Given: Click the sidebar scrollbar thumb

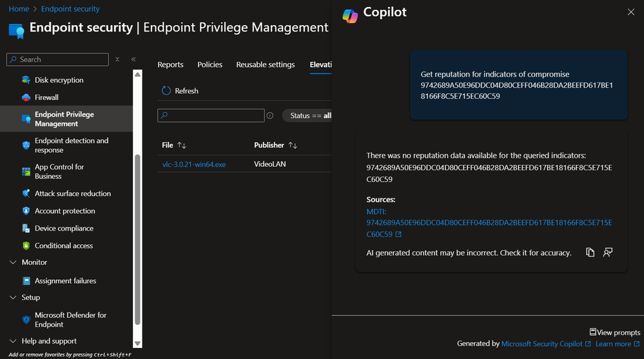Looking at the screenshot, I should point(137,240).
